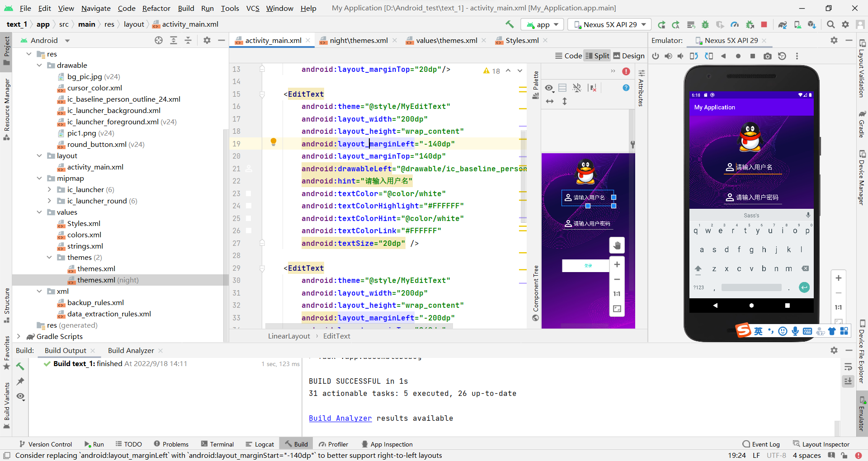Click the EditText breadcrumb below the editor
The image size is (868, 461).
point(337,336)
